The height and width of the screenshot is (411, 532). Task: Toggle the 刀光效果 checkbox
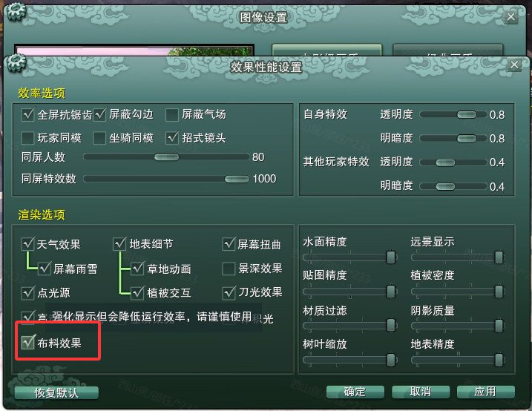click(x=229, y=292)
